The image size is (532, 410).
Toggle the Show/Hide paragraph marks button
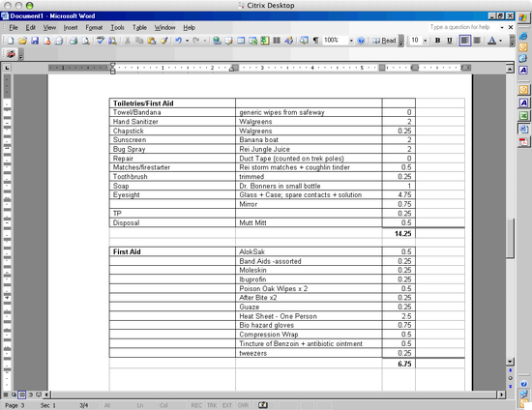[315, 41]
